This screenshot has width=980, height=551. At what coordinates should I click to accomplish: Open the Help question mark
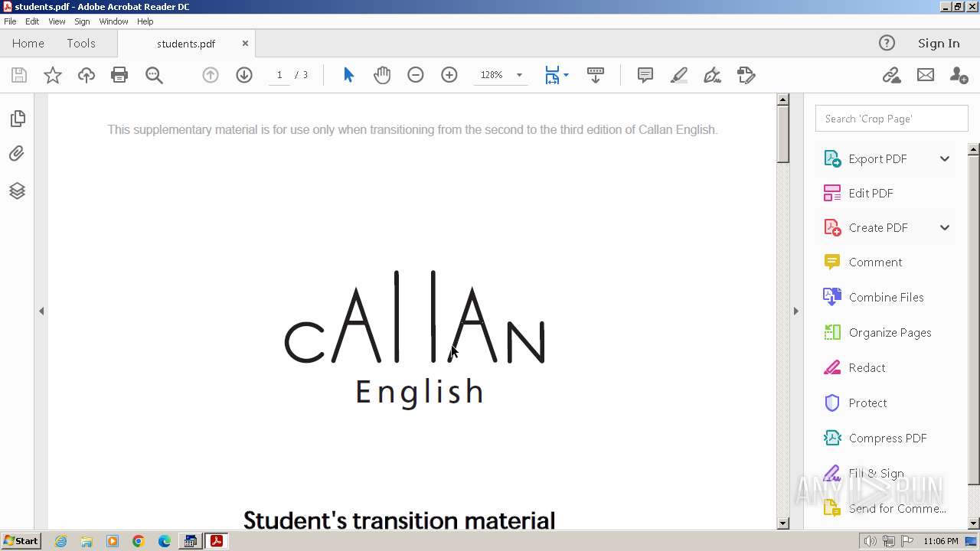point(887,44)
